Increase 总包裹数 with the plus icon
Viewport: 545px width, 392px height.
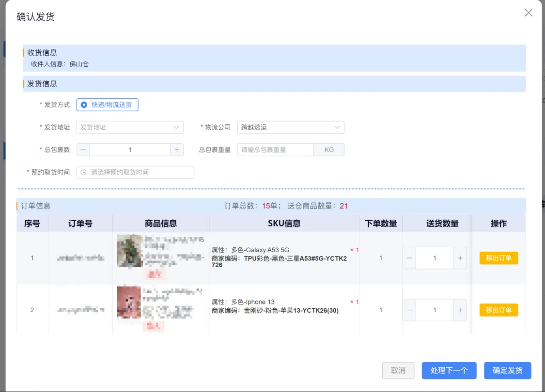tap(177, 150)
